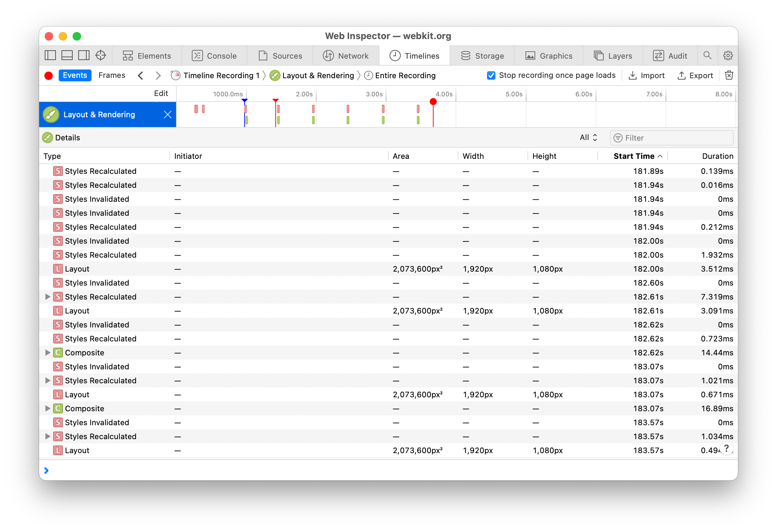777x532 pixels.
Task: Click the Export button
Action: (x=695, y=75)
